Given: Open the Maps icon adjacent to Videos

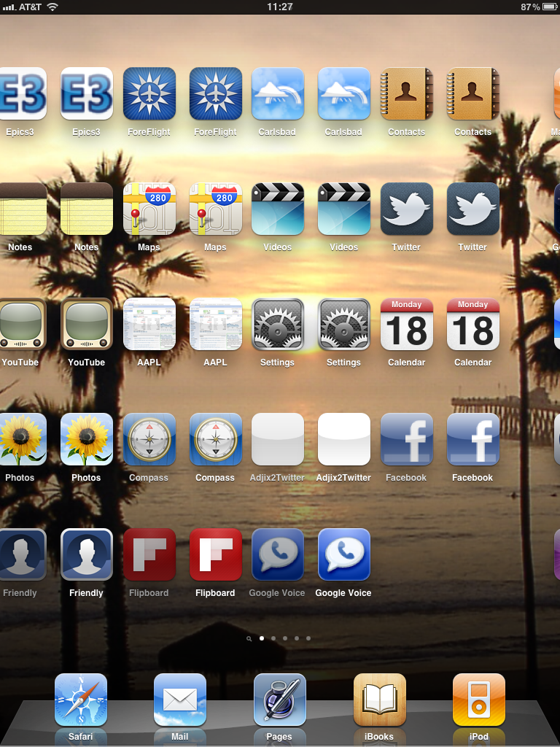Looking at the screenshot, I should 216,209.
